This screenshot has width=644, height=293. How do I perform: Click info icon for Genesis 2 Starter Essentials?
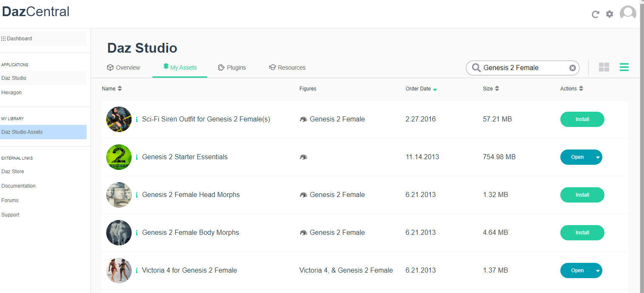pos(137,157)
